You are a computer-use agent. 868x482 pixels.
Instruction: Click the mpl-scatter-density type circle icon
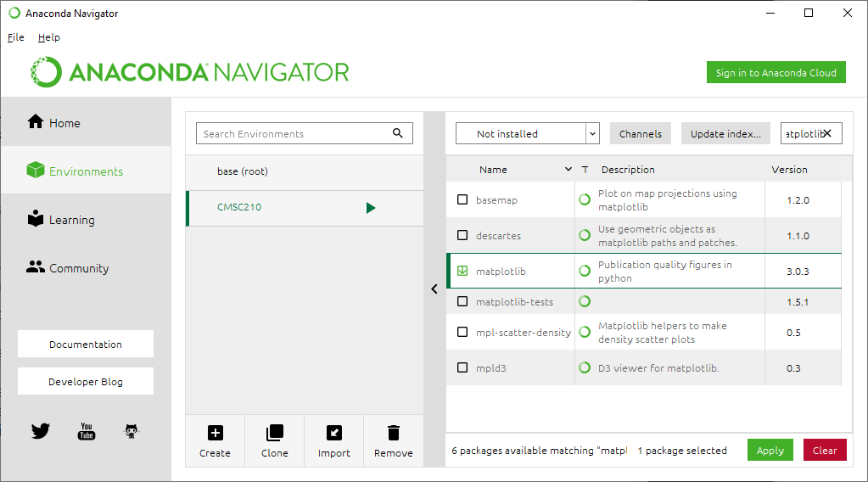click(585, 332)
